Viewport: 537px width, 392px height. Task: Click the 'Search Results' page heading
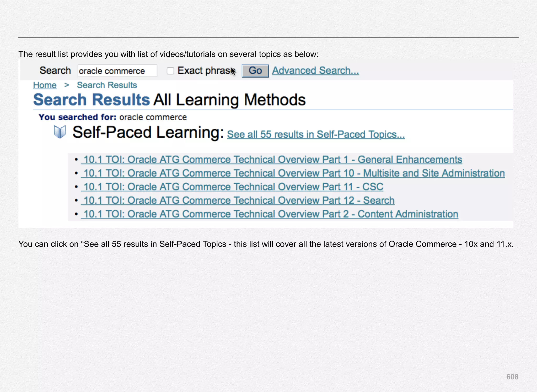[92, 100]
